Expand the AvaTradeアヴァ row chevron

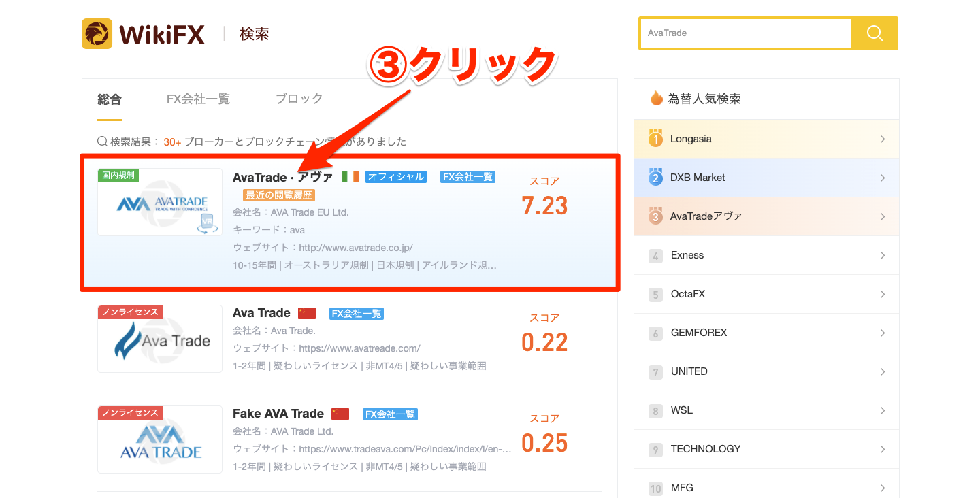[x=883, y=216]
